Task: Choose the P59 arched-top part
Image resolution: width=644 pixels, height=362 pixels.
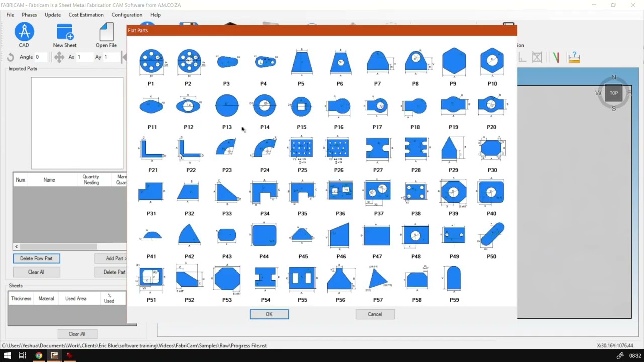Action: 453,279
